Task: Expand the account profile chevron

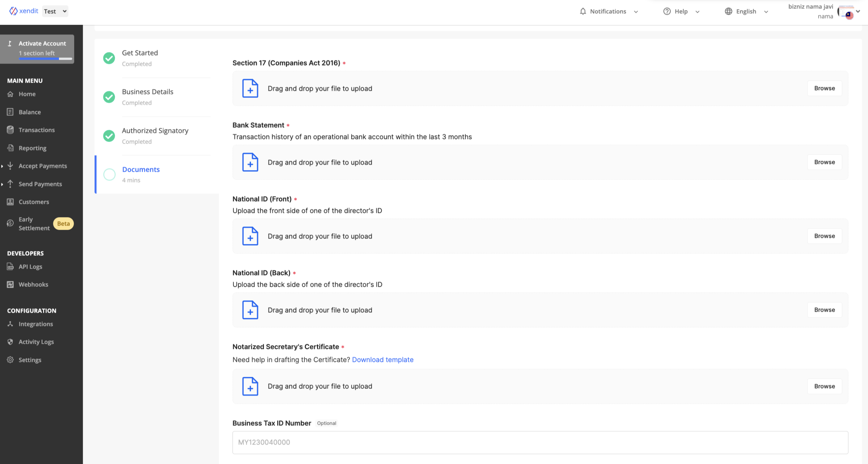Action: 858,11
